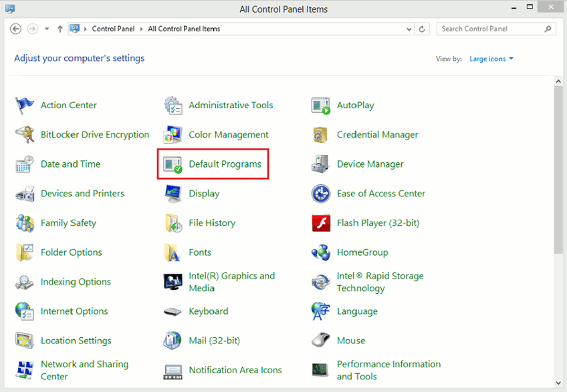
Task: Open the Fonts link text
Action: click(200, 252)
